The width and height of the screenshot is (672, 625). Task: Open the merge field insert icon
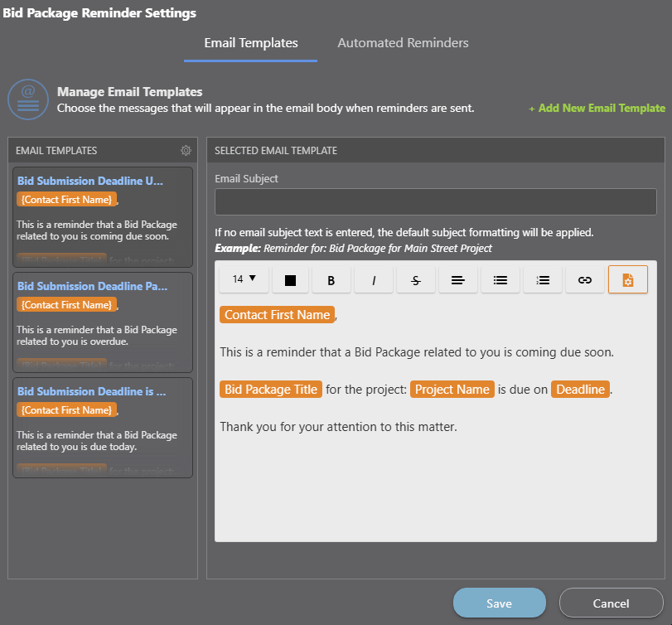pos(627,280)
